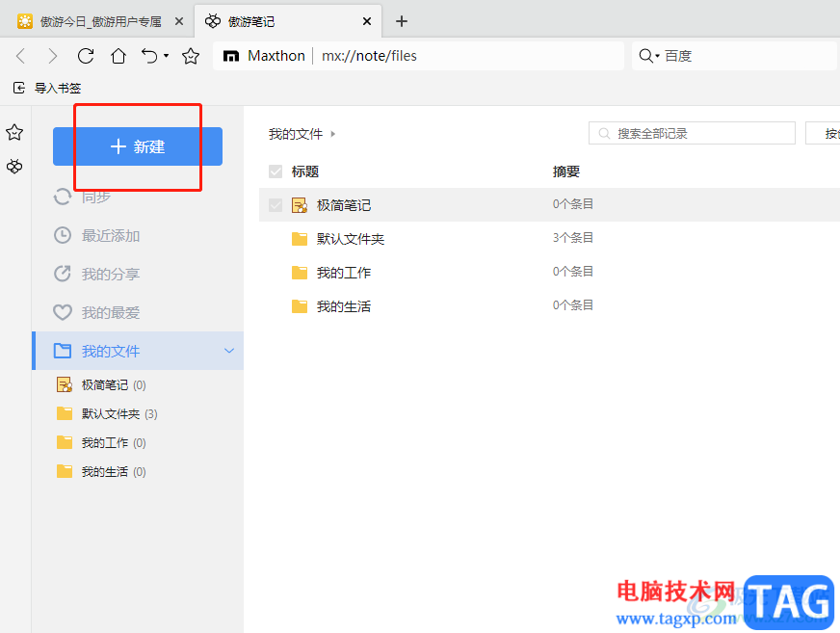Open 我的分享 my shares
This screenshot has height=633, width=840.
(x=111, y=275)
